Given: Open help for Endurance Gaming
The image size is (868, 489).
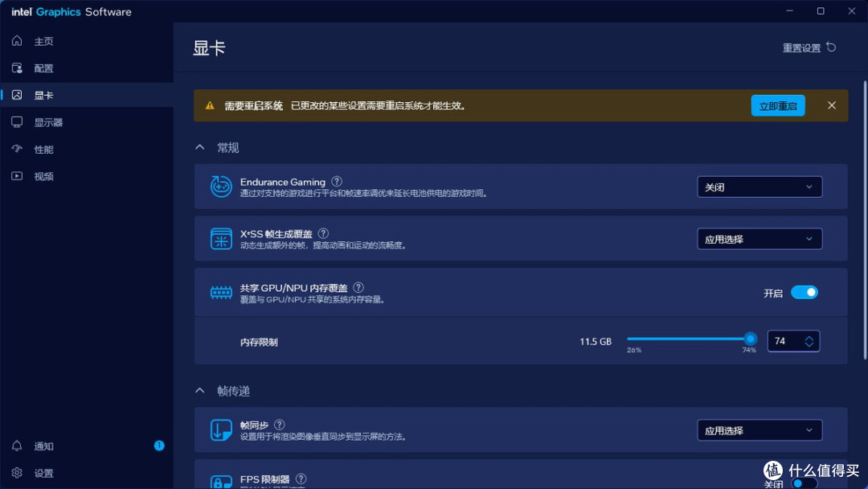Looking at the screenshot, I should [337, 181].
